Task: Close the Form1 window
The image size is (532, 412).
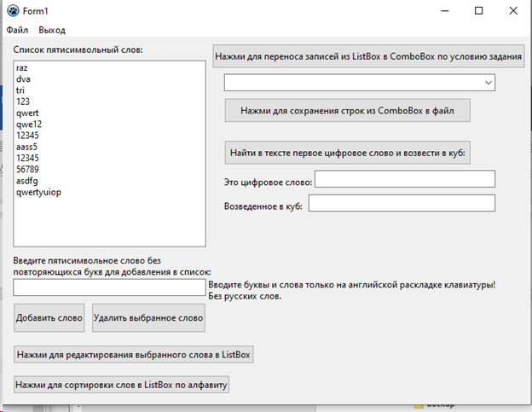Action: pos(513,11)
